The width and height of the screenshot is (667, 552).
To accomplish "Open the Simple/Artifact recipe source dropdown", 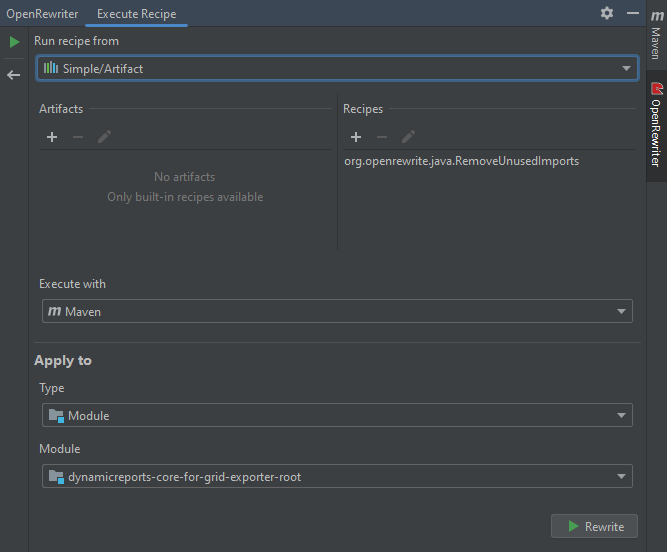I will (337, 68).
